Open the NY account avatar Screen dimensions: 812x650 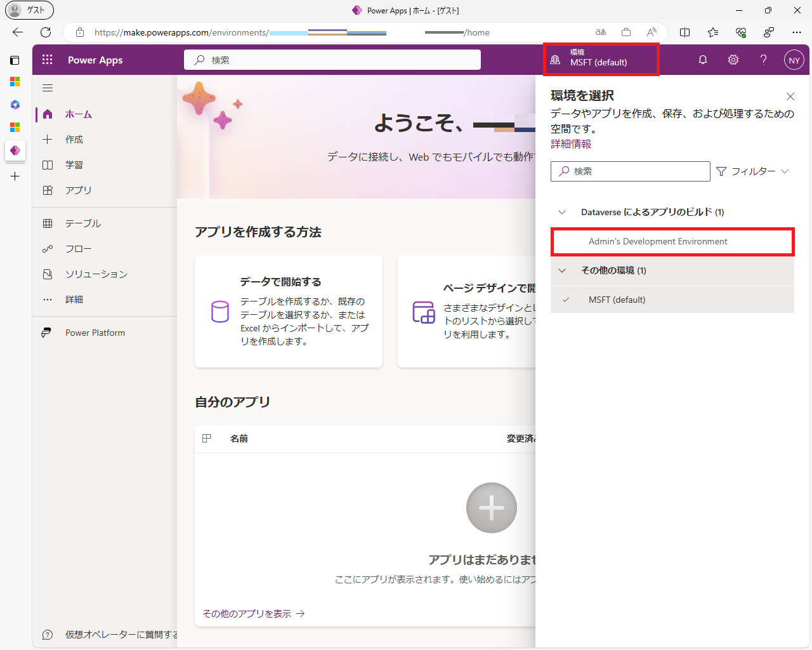coord(794,60)
